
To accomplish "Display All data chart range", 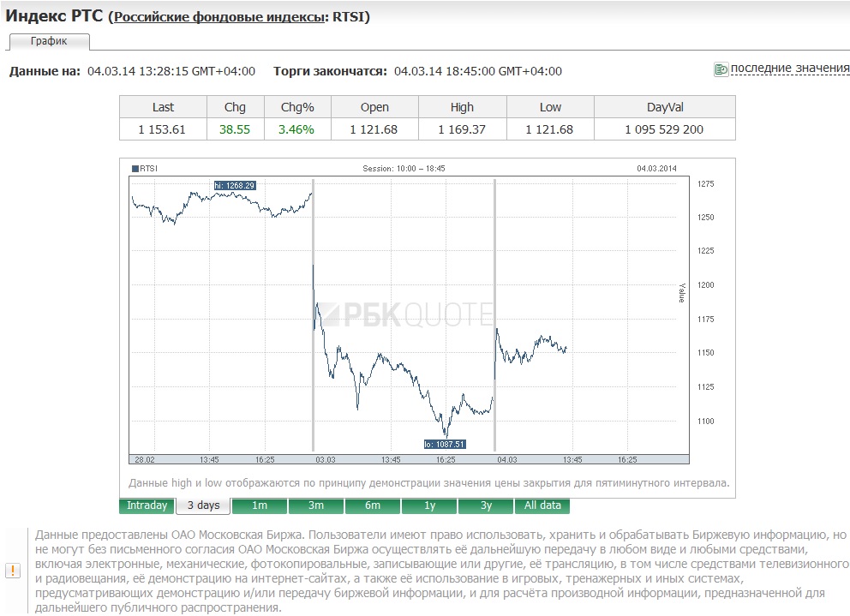I will tap(542, 505).
